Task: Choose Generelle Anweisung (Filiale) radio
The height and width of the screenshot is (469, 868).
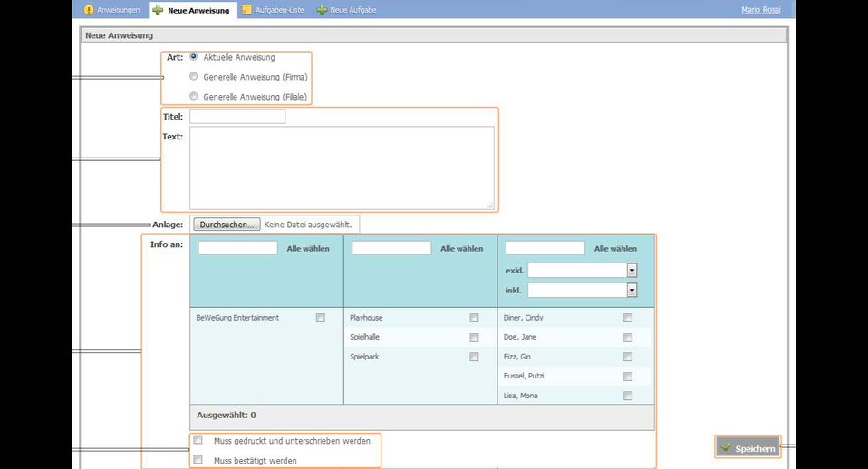Action: [193, 96]
